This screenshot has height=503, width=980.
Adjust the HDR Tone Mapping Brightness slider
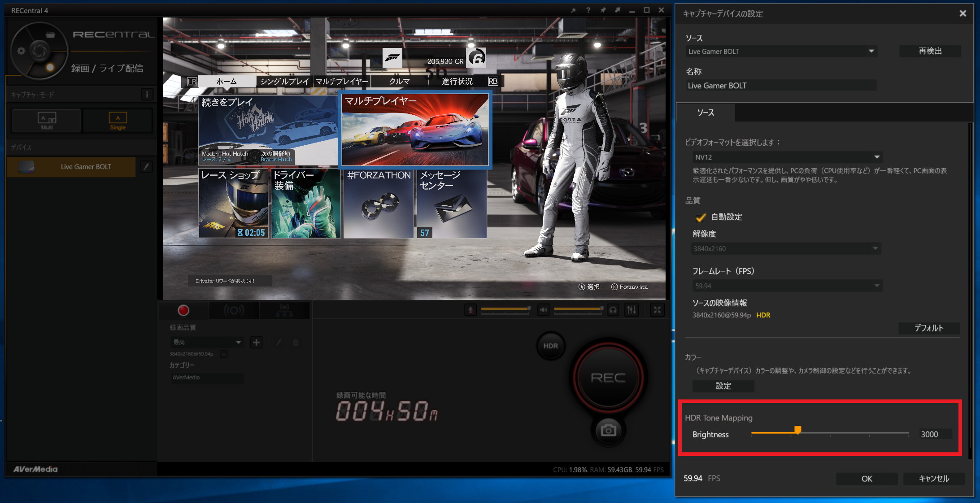[x=830, y=433]
